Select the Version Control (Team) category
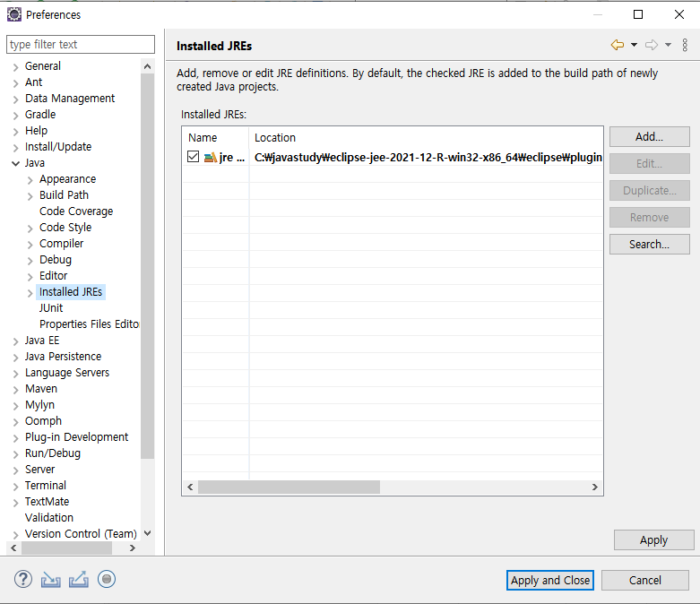 pyautogui.click(x=81, y=533)
